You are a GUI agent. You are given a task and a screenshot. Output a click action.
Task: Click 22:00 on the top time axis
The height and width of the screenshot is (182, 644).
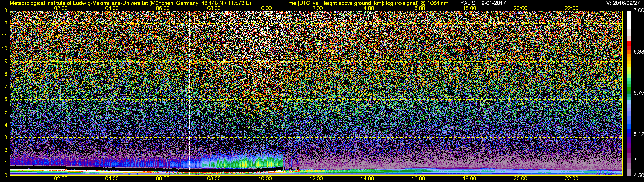571,8
